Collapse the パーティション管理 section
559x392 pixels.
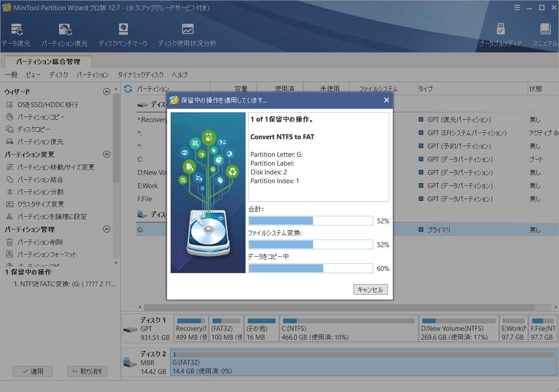106,229
